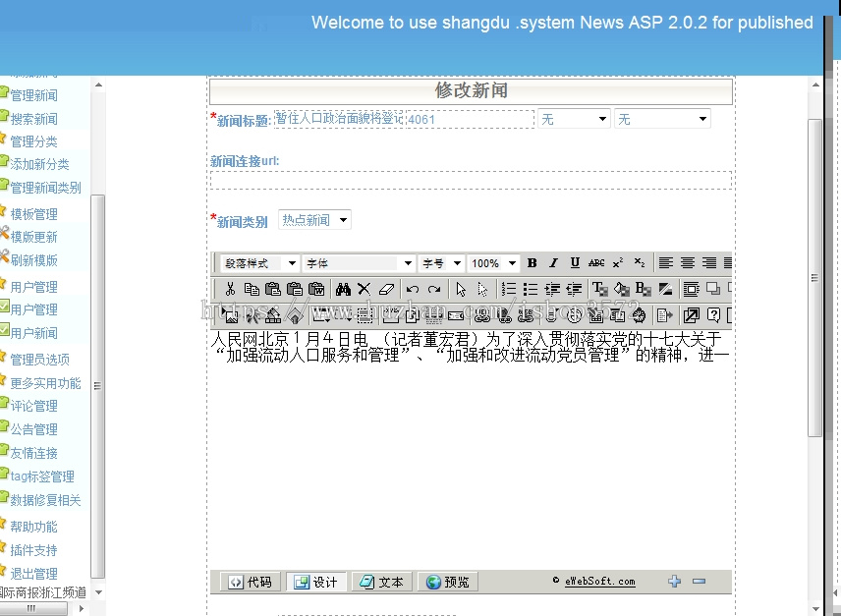Switch to the 代码 code view tab

click(x=247, y=581)
